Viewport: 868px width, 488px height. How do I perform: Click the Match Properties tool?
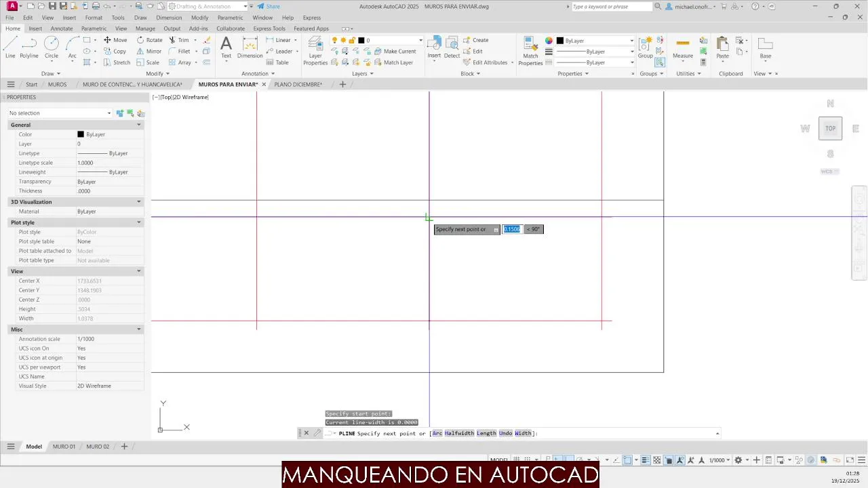(530, 51)
